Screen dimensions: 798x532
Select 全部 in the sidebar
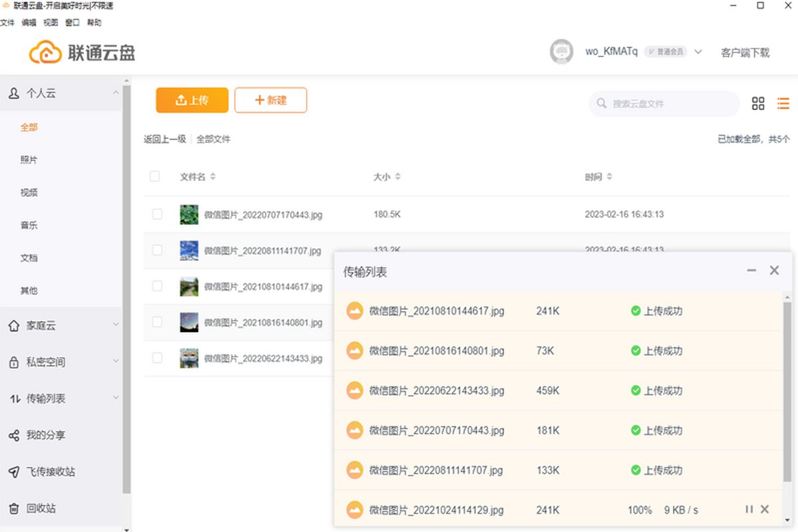click(29, 127)
